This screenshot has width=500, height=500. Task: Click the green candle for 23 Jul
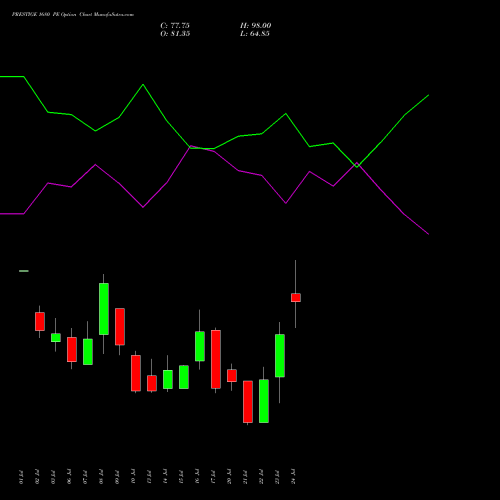click(x=280, y=356)
